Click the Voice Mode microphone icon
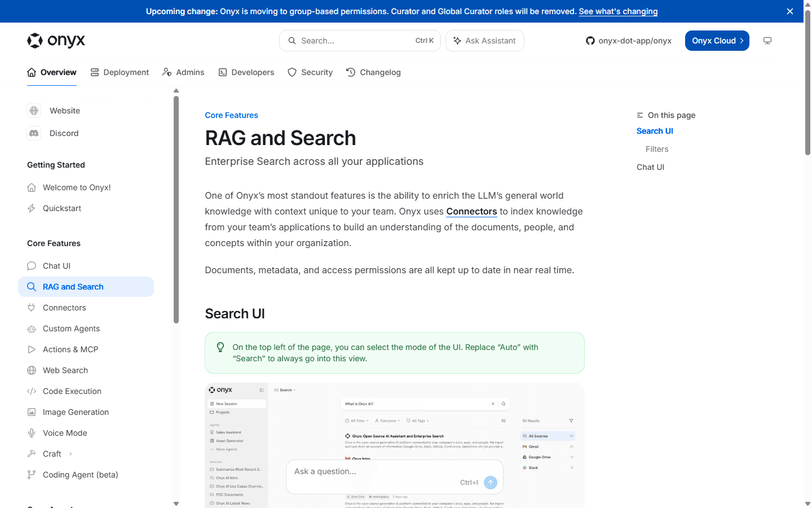This screenshot has height=508, width=812. 32,433
